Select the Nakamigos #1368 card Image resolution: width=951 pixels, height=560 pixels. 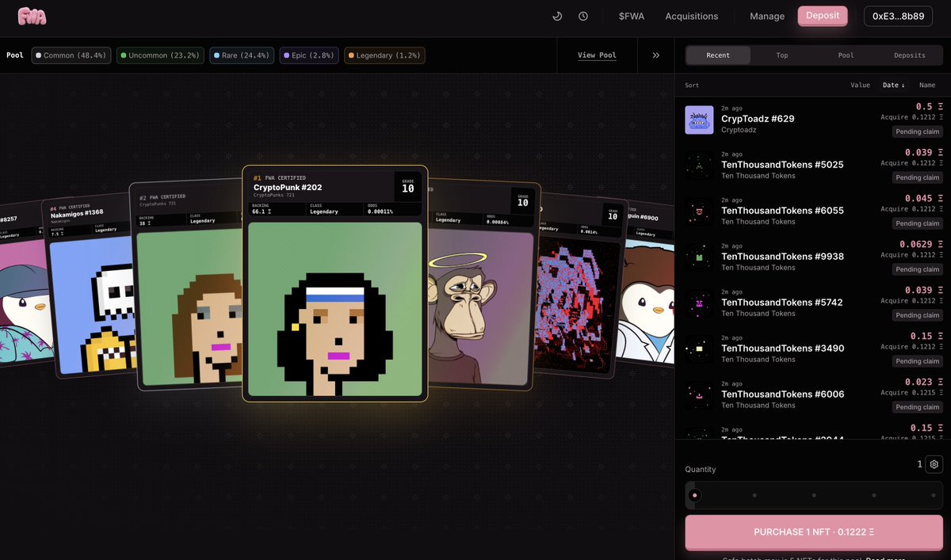pyautogui.click(x=93, y=287)
